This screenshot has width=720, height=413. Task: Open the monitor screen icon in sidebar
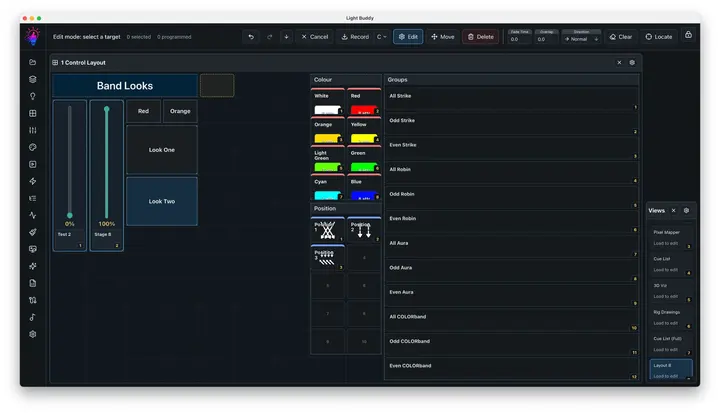(x=33, y=249)
